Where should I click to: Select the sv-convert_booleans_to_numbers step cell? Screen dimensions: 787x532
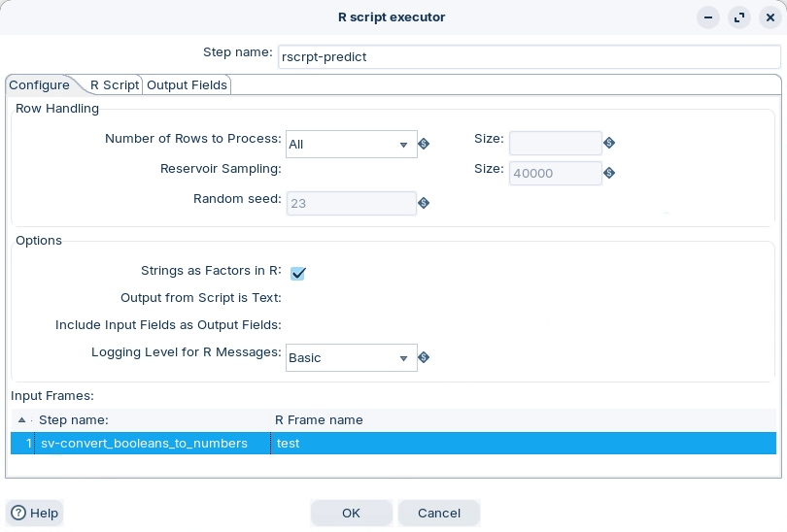pos(144,444)
